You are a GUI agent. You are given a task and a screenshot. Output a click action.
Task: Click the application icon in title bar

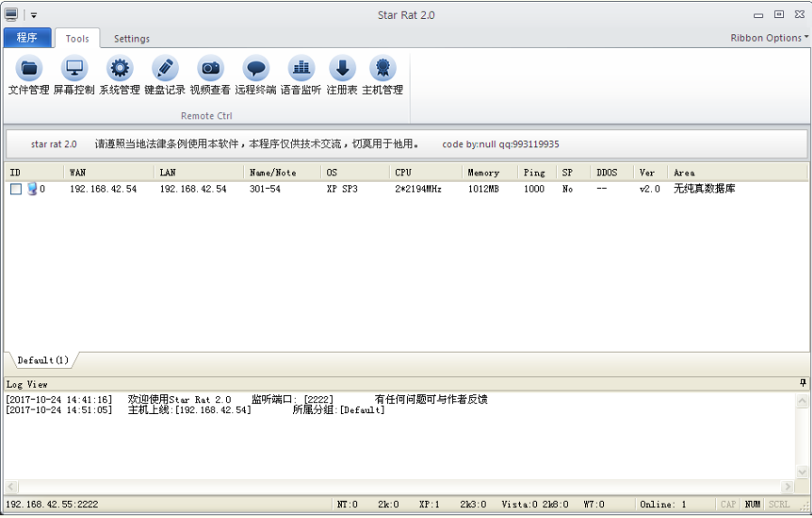pos(11,14)
